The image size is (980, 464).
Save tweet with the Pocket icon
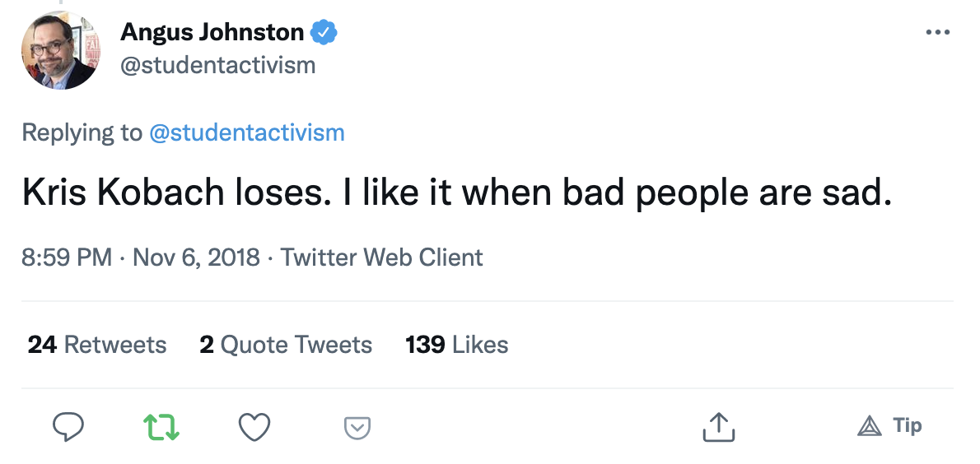point(357,428)
